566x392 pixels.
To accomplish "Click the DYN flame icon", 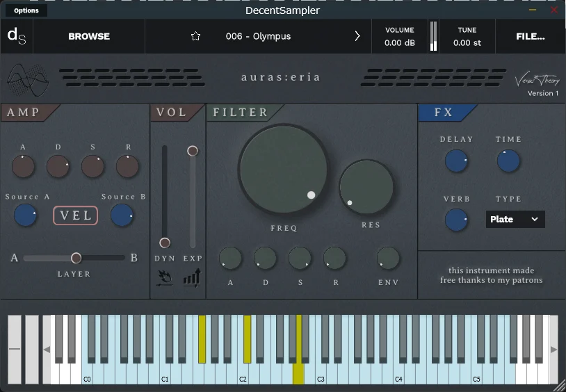I will point(165,278).
